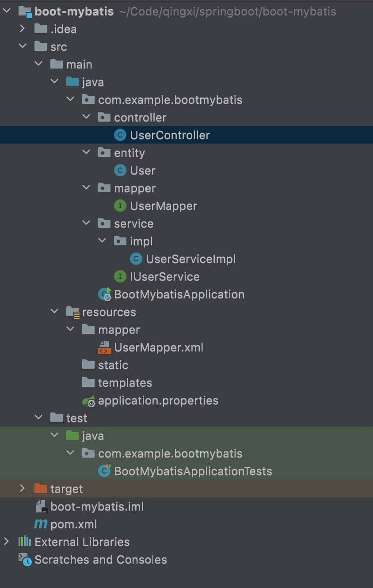The image size is (373, 588).
Task: Click the UserMapper.xml file icon
Action: point(105,347)
